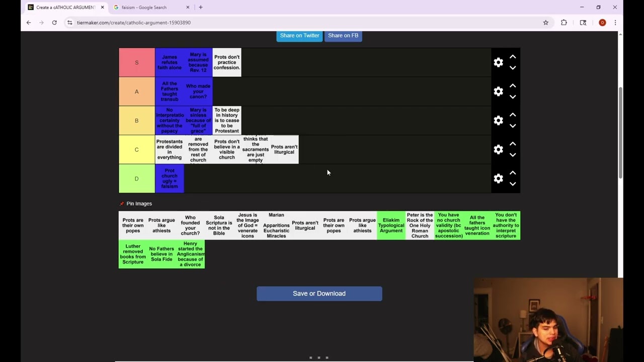Image resolution: width=644 pixels, height=362 pixels.
Task: Open the Chrome profile avatar
Action: pos(602,23)
